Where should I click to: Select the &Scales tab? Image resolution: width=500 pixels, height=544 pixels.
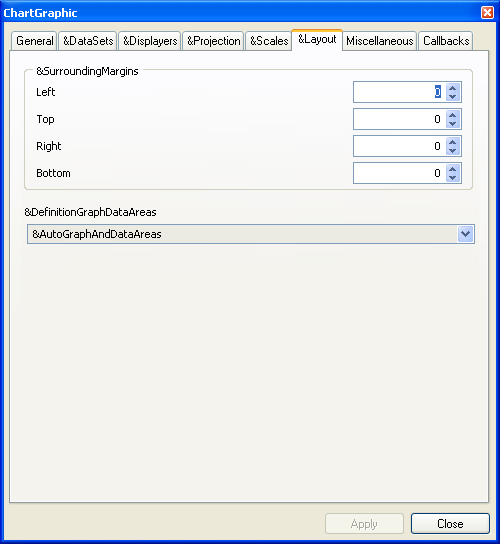coord(269,41)
